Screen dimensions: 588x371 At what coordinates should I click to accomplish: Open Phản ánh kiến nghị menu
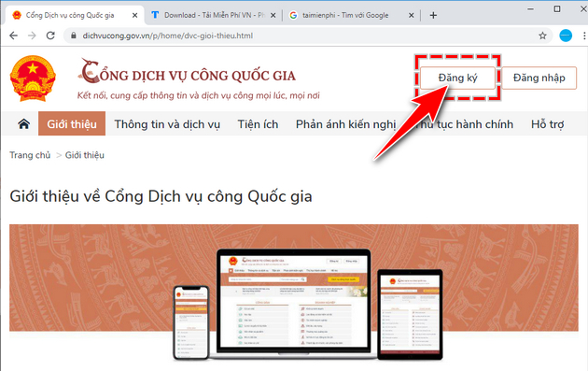345,124
